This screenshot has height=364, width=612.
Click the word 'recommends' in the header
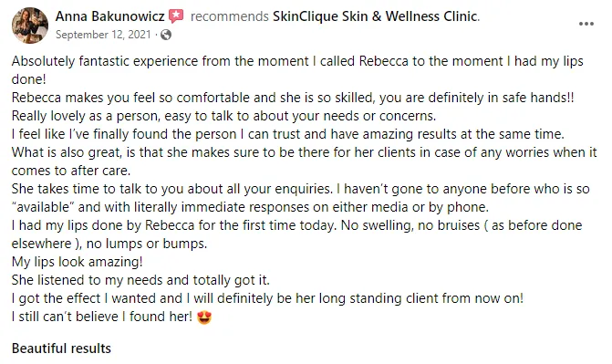(x=230, y=16)
